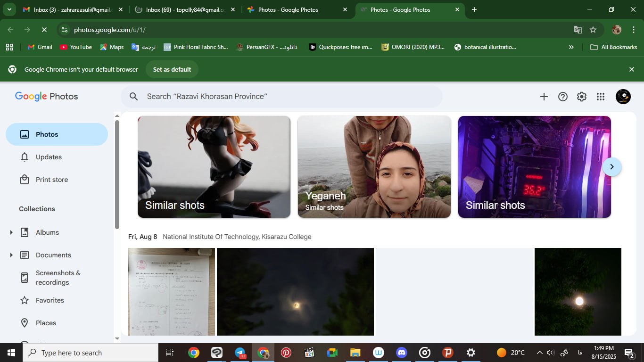The height and width of the screenshot is (362, 644).
Task: Expand the Documents collection
Action: point(11,255)
